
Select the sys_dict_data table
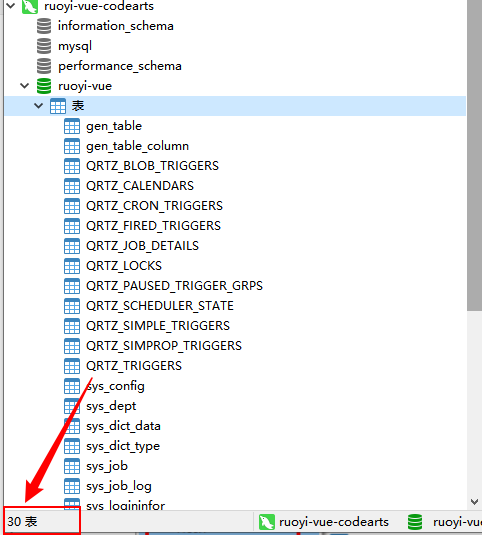(123, 426)
